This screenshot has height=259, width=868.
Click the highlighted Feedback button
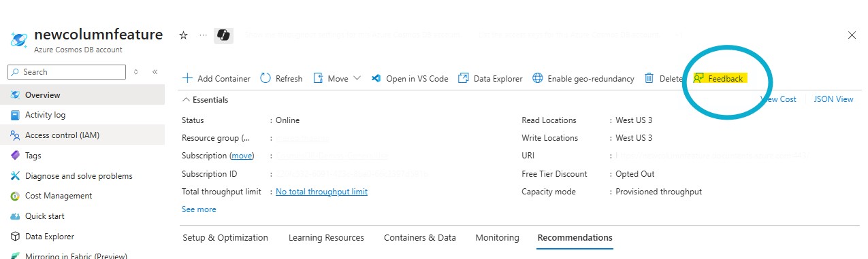coord(719,79)
